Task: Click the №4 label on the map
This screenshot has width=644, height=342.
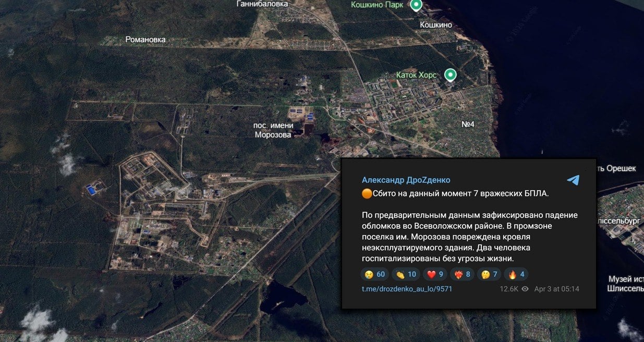Action: coord(468,124)
